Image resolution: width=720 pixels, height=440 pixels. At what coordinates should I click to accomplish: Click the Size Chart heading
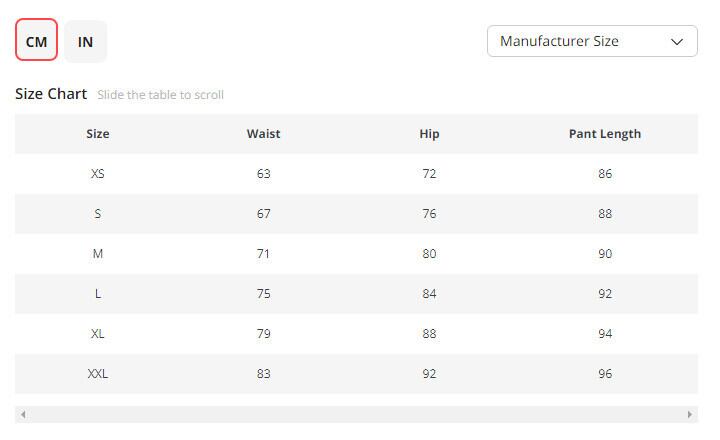51,94
